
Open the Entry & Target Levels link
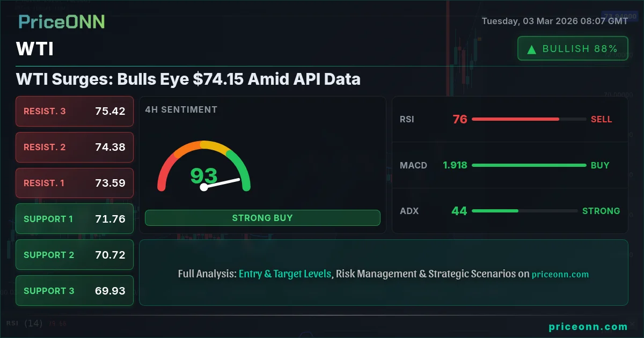pyautogui.click(x=285, y=274)
